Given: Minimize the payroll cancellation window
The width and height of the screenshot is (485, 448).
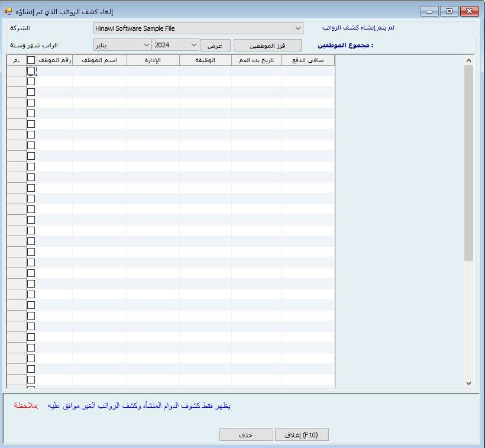Looking at the screenshot, I should (431, 11).
